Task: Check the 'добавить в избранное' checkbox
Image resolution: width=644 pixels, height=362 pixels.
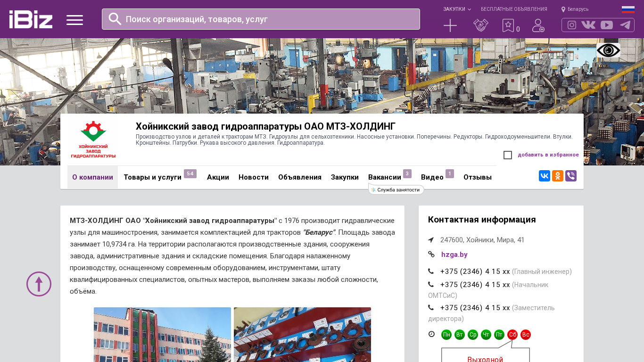Action: pos(508,155)
